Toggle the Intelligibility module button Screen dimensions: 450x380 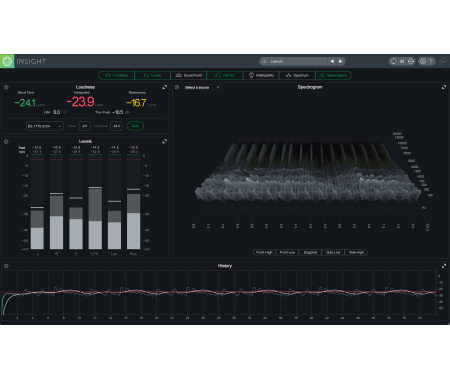pos(261,75)
